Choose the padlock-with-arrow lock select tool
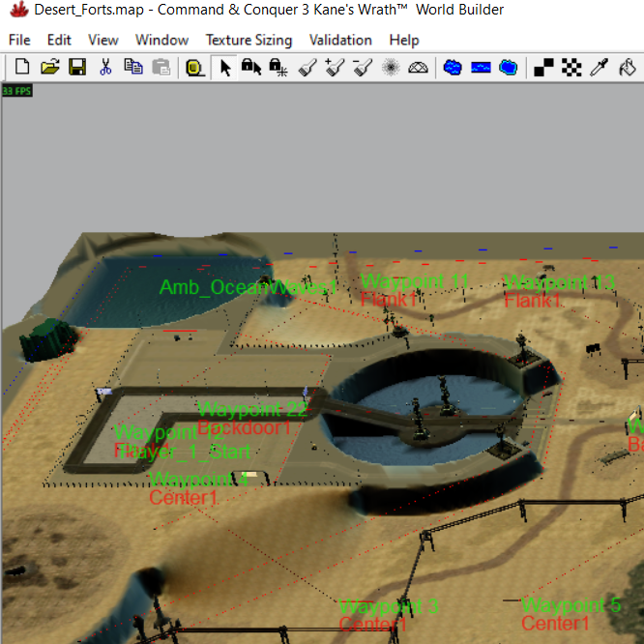 (251, 67)
